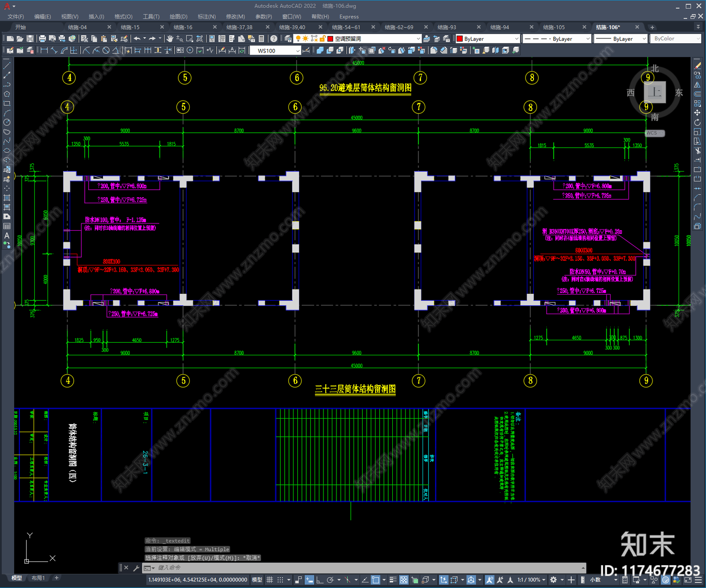Switch to the 结施-93 drawing tab
The width and height of the screenshot is (706, 588).
click(x=447, y=27)
